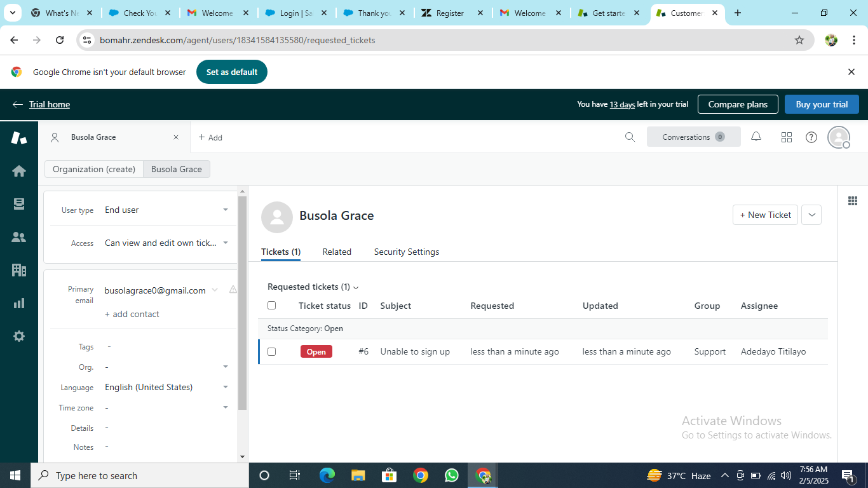The image size is (868, 488).
Task: Switch to the Tickets (1) tab
Action: click(281, 252)
